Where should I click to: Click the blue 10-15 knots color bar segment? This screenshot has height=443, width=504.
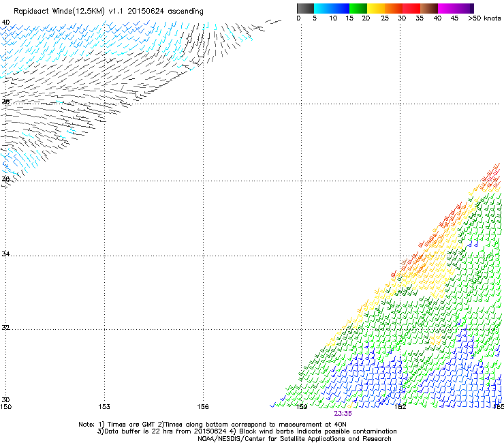point(341,8)
